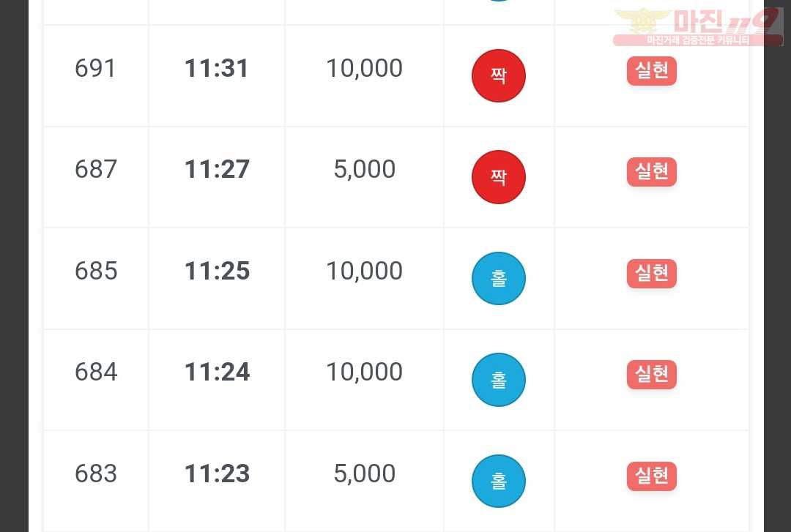Click the 5,000 amount in row 683
The width and height of the screenshot is (791, 532).
(x=364, y=474)
